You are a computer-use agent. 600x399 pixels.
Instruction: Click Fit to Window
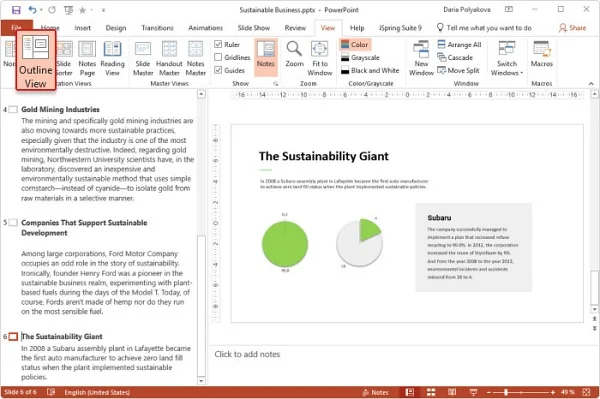(x=320, y=57)
